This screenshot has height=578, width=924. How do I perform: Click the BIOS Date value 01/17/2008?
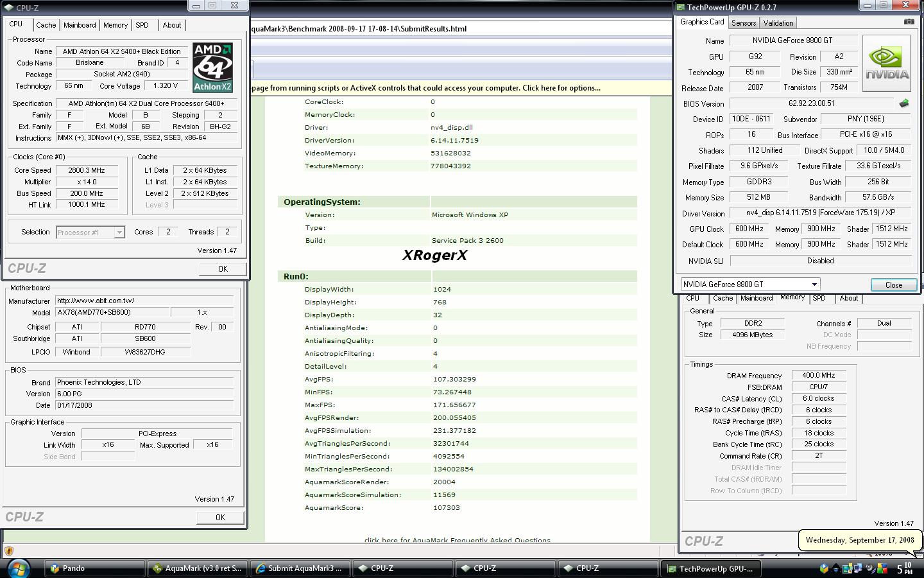pos(144,405)
